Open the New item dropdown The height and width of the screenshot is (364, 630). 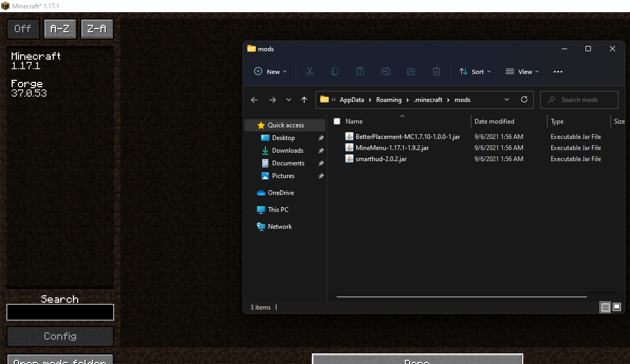[x=270, y=71]
